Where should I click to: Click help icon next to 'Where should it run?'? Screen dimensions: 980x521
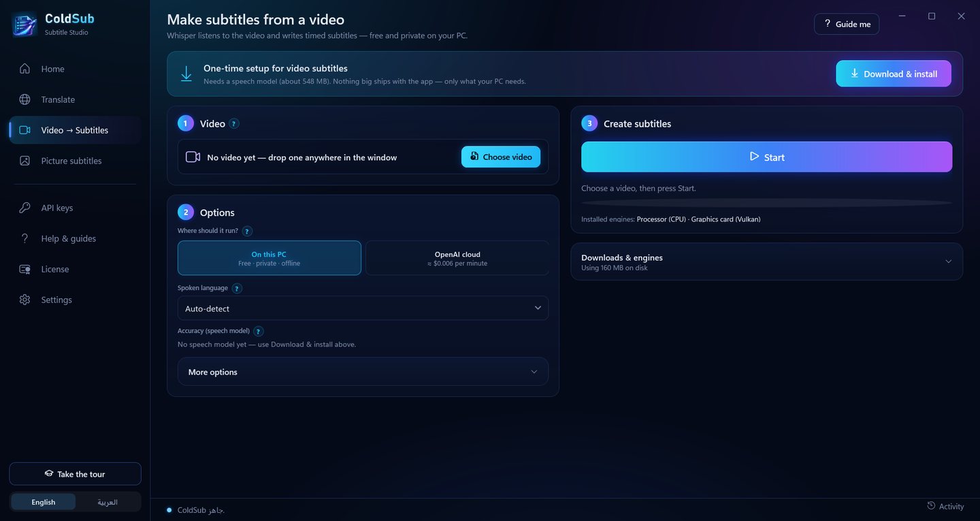pyautogui.click(x=247, y=231)
